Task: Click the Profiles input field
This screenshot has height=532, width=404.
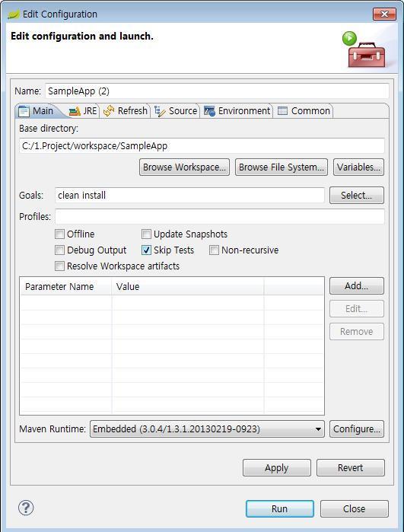Action: click(x=220, y=216)
